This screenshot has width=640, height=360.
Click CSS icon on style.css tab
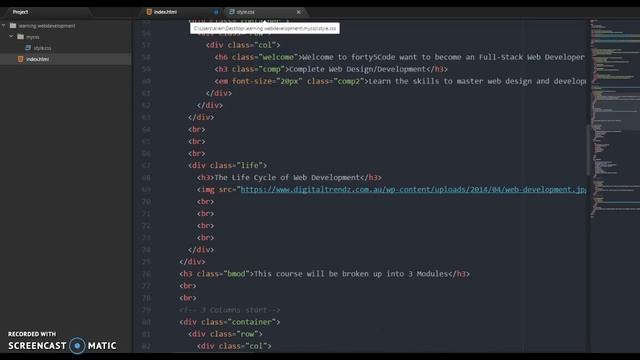click(232, 12)
